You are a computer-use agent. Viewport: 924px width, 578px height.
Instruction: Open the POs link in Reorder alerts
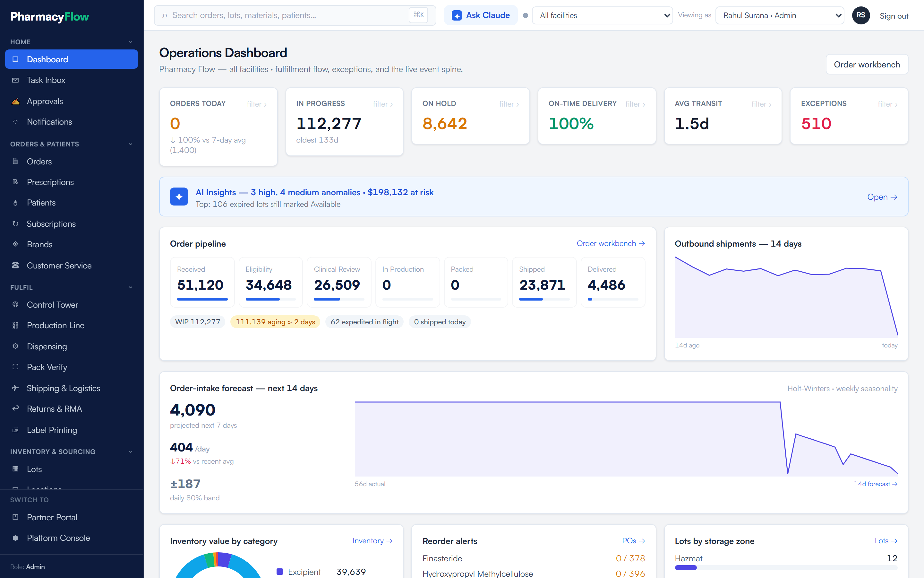click(633, 541)
